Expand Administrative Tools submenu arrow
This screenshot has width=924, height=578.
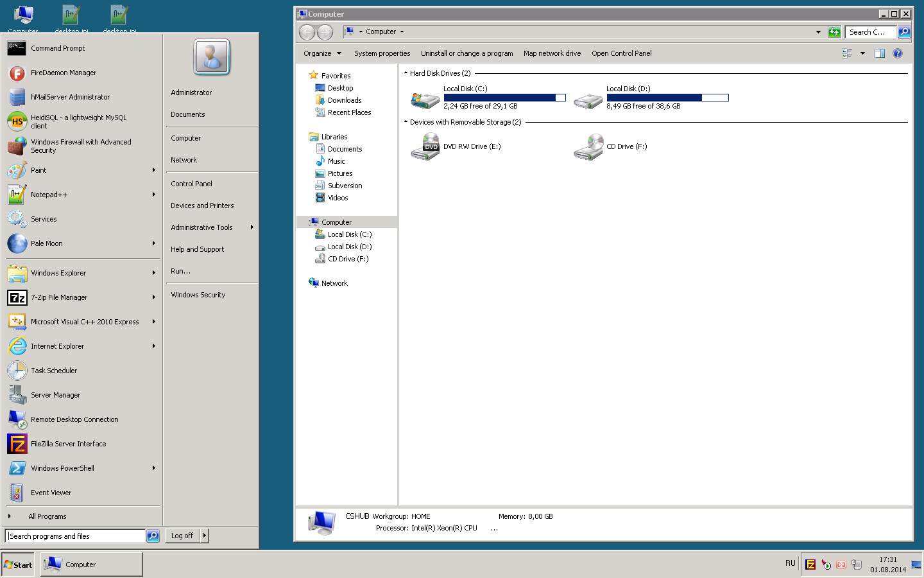point(252,227)
